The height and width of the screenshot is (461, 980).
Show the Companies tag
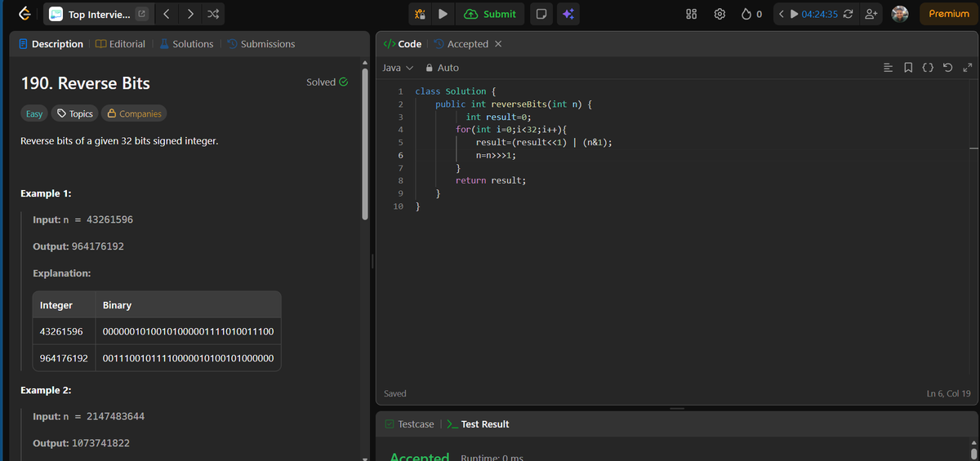(x=133, y=113)
